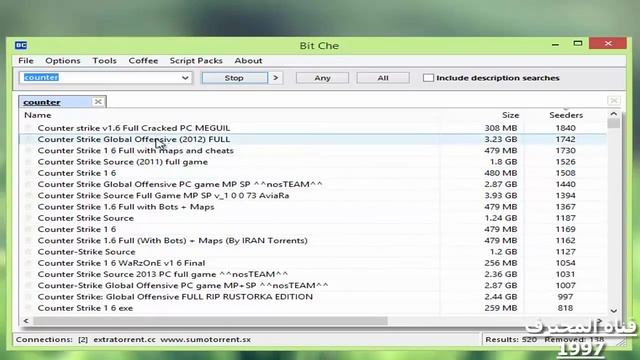This screenshot has height=360, width=640.
Task: Select Counter Strike 1 6 row with 480 MB
Action: [313, 173]
